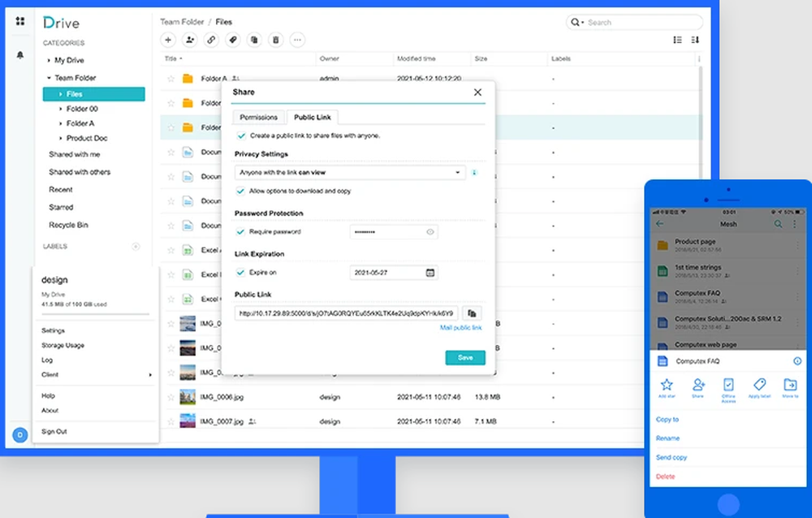This screenshot has height=518, width=812.
Task: Switch to the Permissions tab in the Share dialog
Action: (x=257, y=117)
